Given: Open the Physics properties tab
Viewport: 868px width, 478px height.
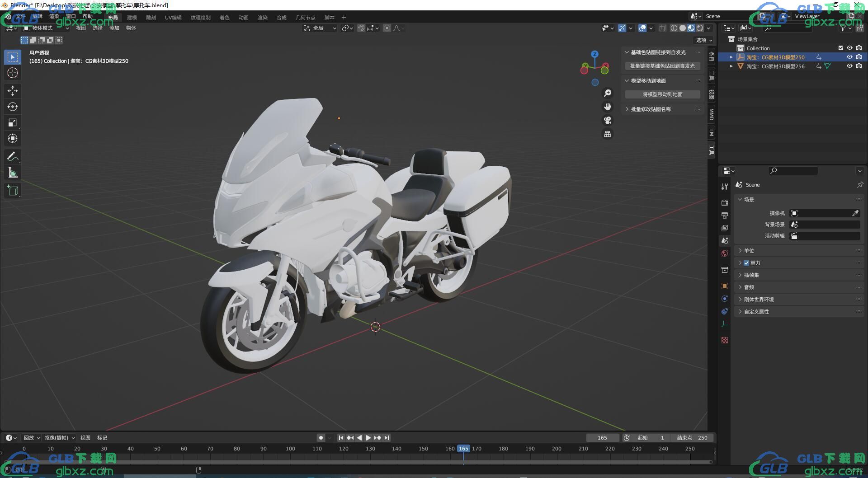Looking at the screenshot, I should [x=725, y=299].
